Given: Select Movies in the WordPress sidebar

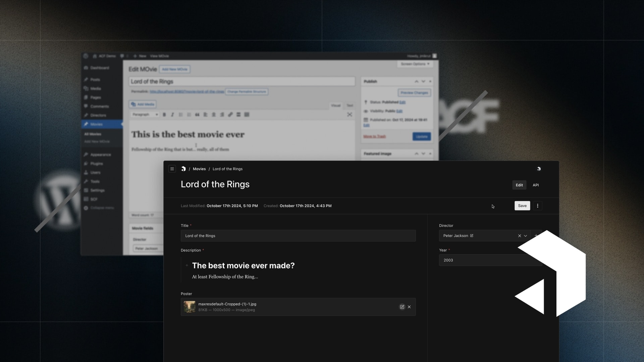Looking at the screenshot, I should click(102, 124).
